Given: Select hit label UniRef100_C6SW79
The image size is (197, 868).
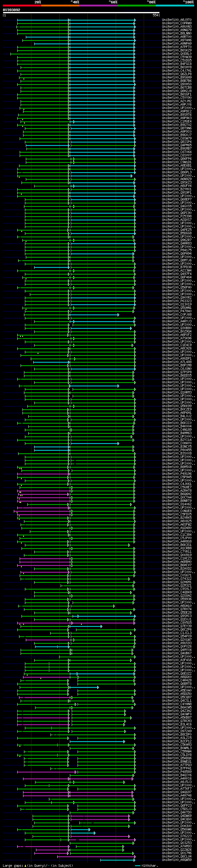Looking at the screenshot, I should click(x=177, y=139).
